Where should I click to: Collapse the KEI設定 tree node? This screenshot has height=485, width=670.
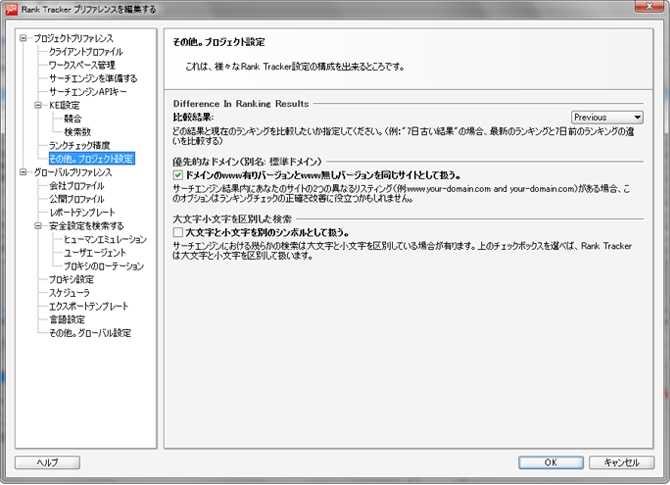(38, 105)
